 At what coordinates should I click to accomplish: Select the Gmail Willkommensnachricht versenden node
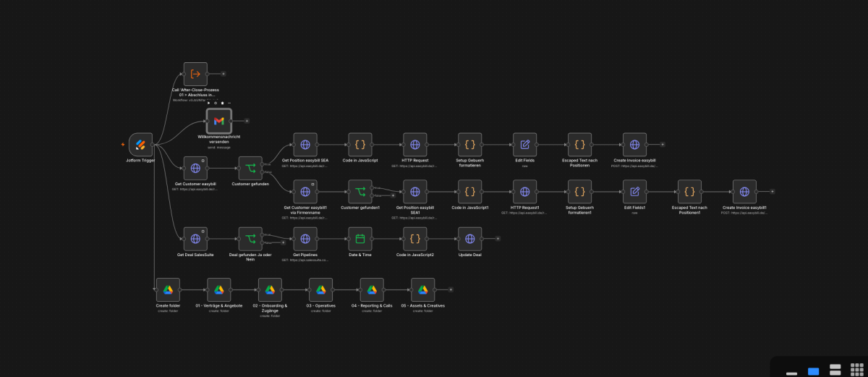(x=219, y=121)
